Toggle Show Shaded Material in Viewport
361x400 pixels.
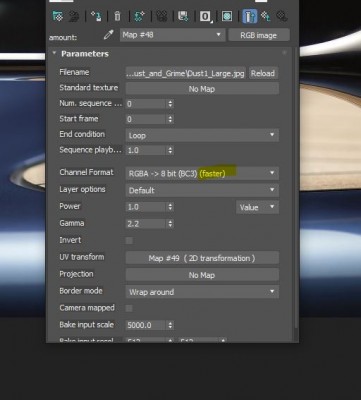[227, 16]
